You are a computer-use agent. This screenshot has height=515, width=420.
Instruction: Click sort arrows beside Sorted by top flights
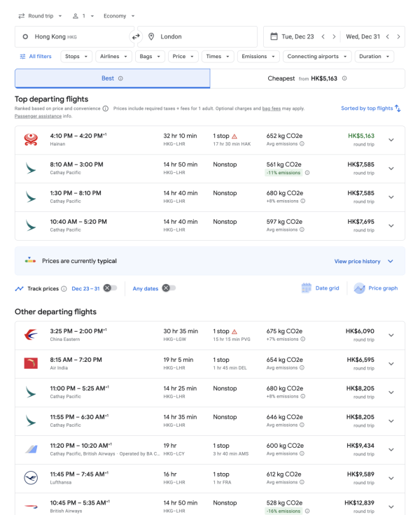coord(398,108)
